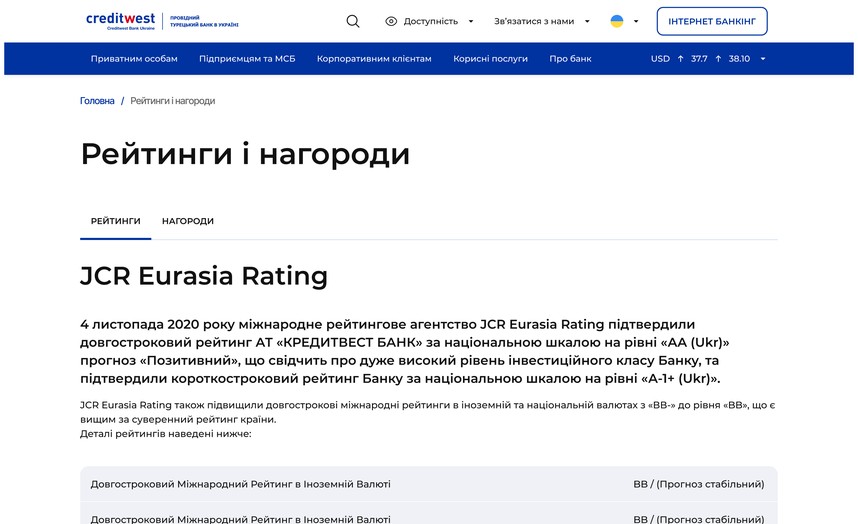Click the JCR Eurasia Rating heading

coord(204,276)
